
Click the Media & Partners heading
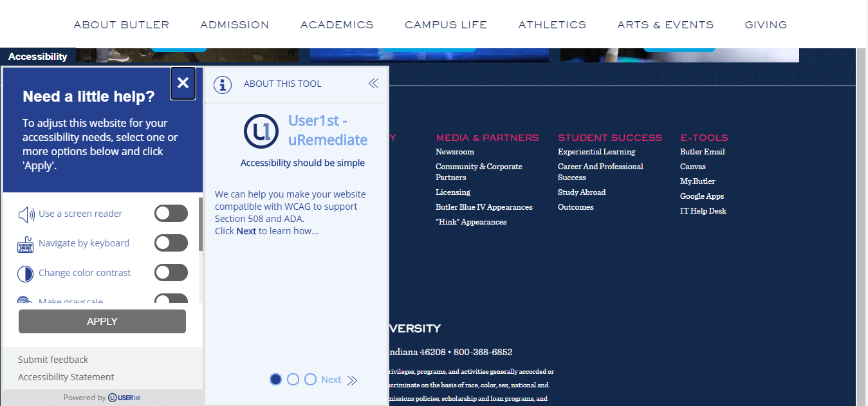488,138
